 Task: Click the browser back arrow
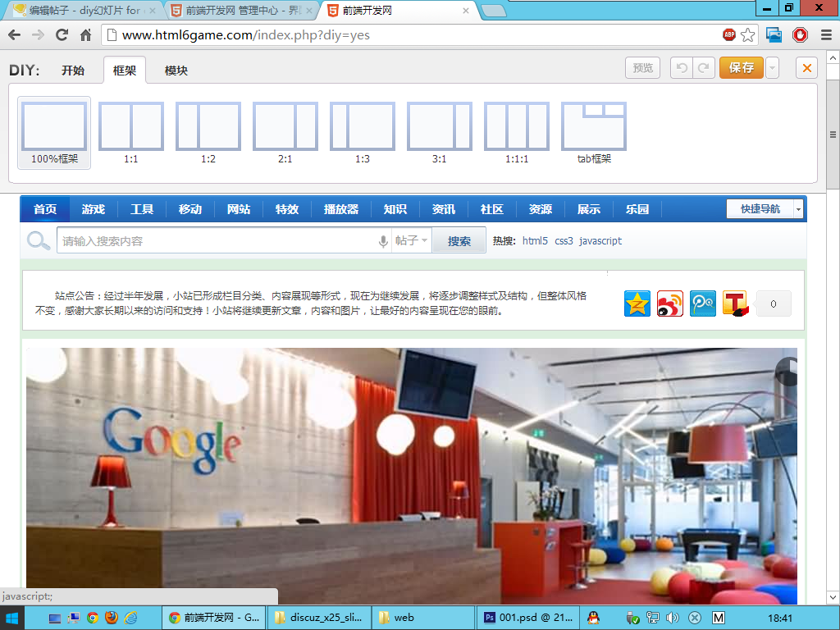tap(15, 35)
